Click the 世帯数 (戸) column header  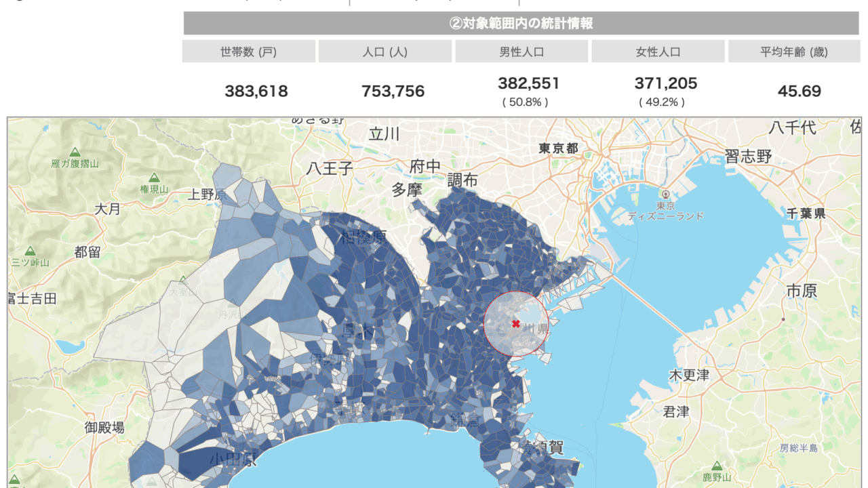tap(249, 52)
